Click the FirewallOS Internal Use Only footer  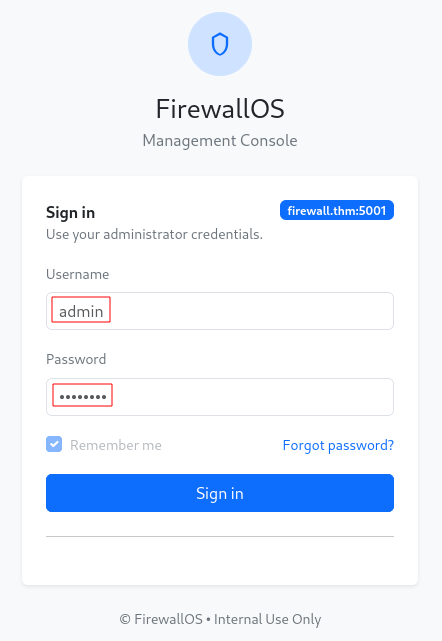pos(220,619)
